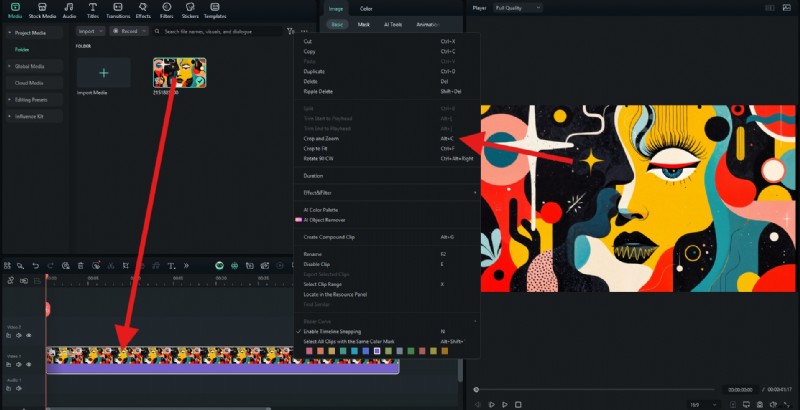Image resolution: width=800 pixels, height=410 pixels.
Task: Open the Record dropdown
Action: point(129,31)
